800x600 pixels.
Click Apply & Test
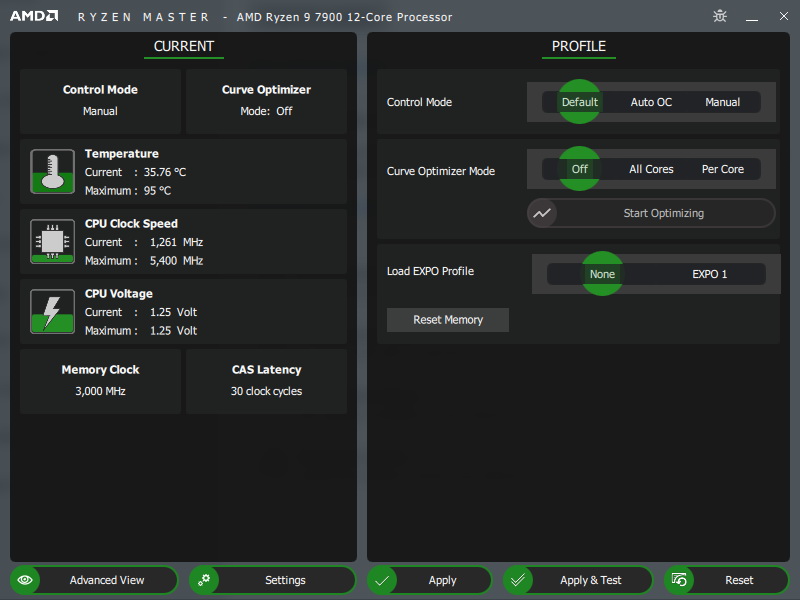[578, 580]
